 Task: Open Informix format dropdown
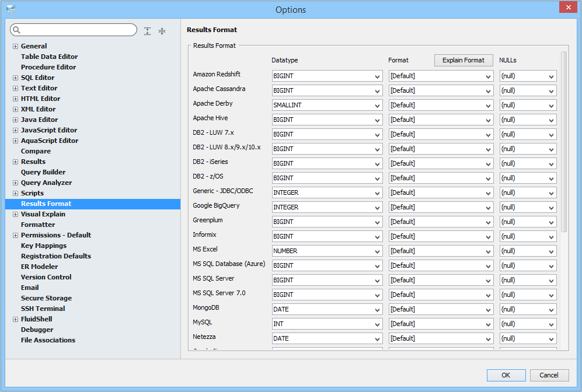click(441, 237)
